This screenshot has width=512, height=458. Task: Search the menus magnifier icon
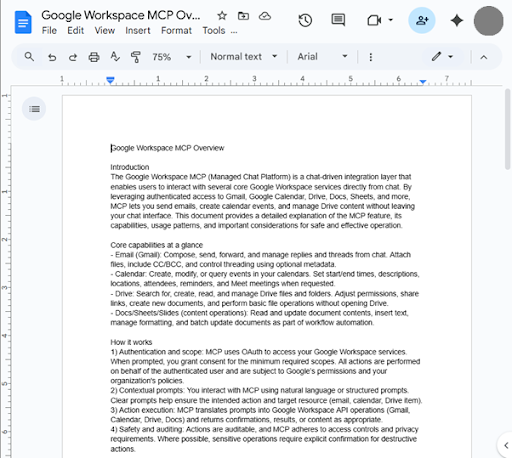(29, 57)
